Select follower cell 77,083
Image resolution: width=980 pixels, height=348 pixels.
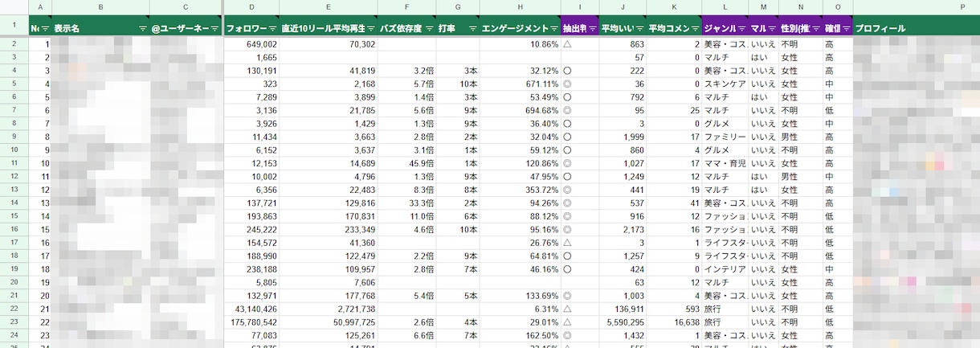pos(251,336)
